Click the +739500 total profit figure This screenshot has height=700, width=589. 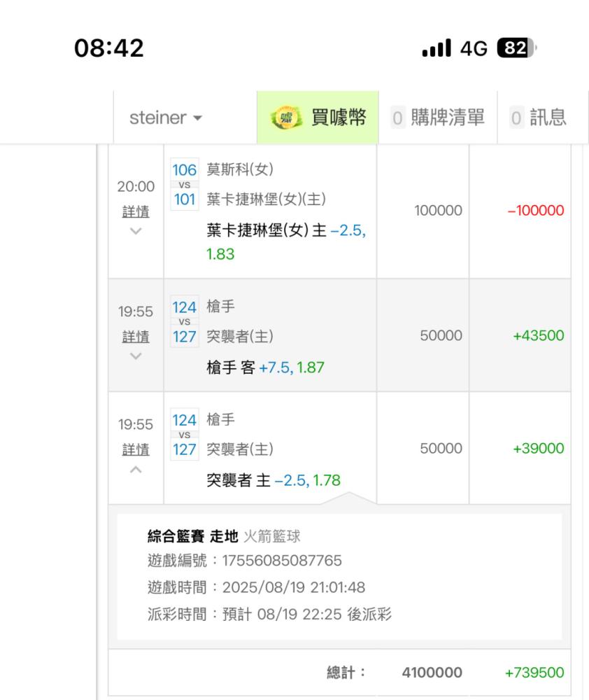pos(534,673)
